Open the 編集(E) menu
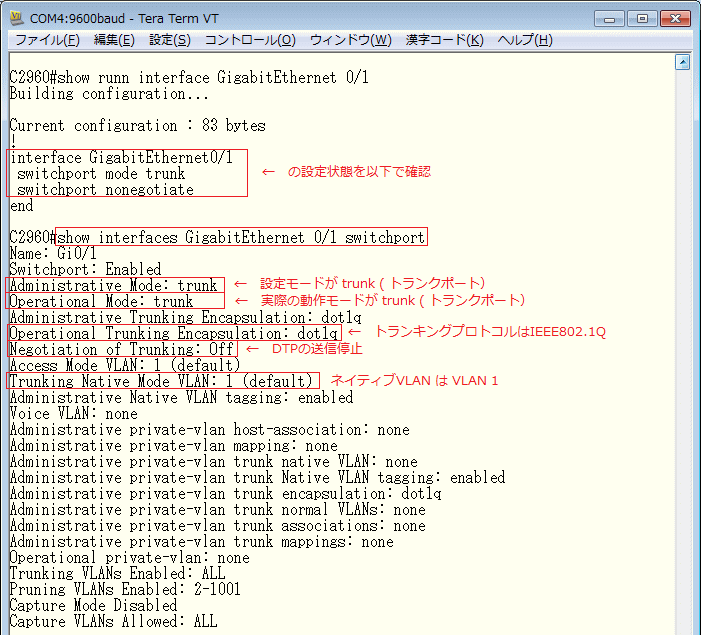The width and height of the screenshot is (701, 635). pyautogui.click(x=113, y=40)
